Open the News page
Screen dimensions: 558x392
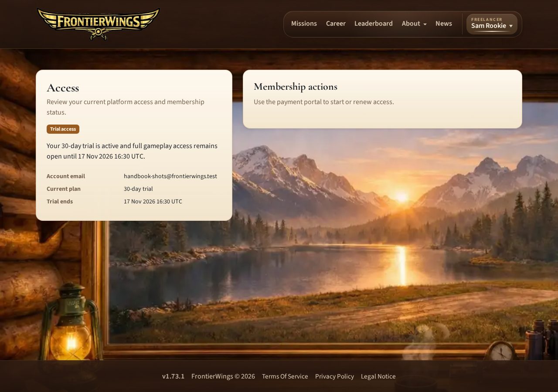444,24
